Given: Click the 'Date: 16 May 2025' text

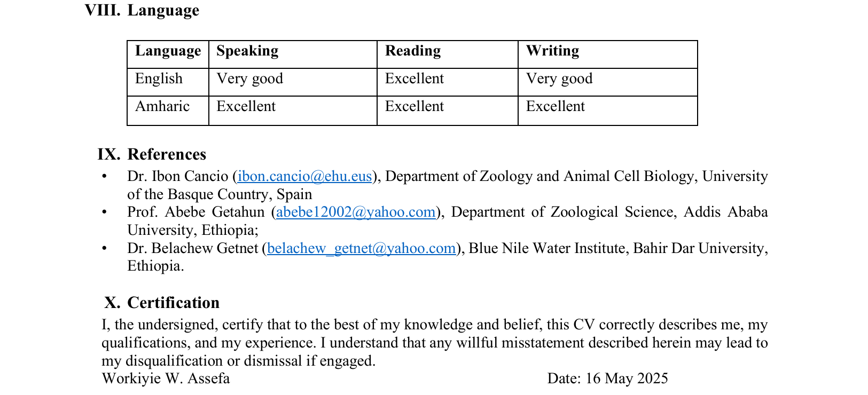Looking at the screenshot, I should pyautogui.click(x=607, y=378).
